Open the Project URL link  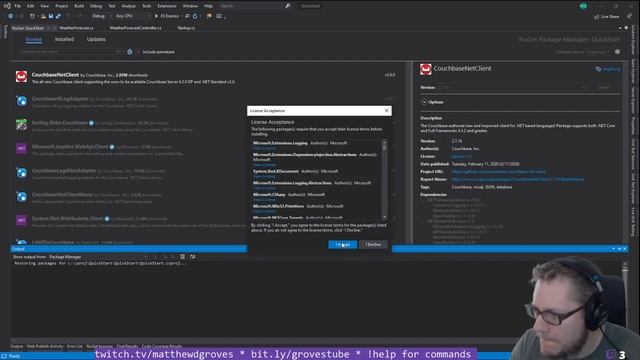[498, 172]
